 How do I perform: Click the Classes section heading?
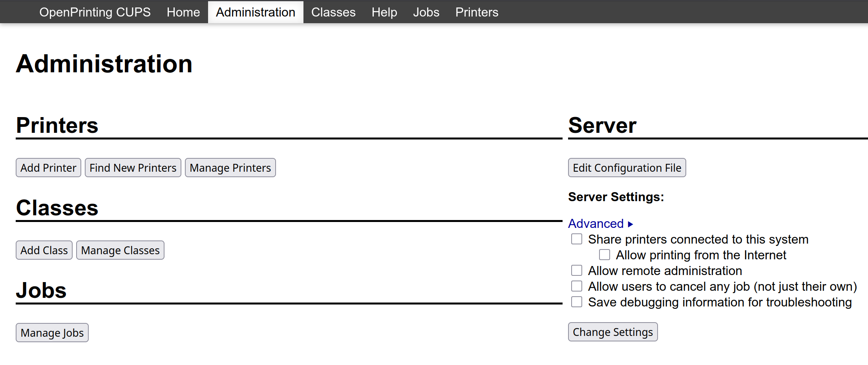tap(57, 208)
